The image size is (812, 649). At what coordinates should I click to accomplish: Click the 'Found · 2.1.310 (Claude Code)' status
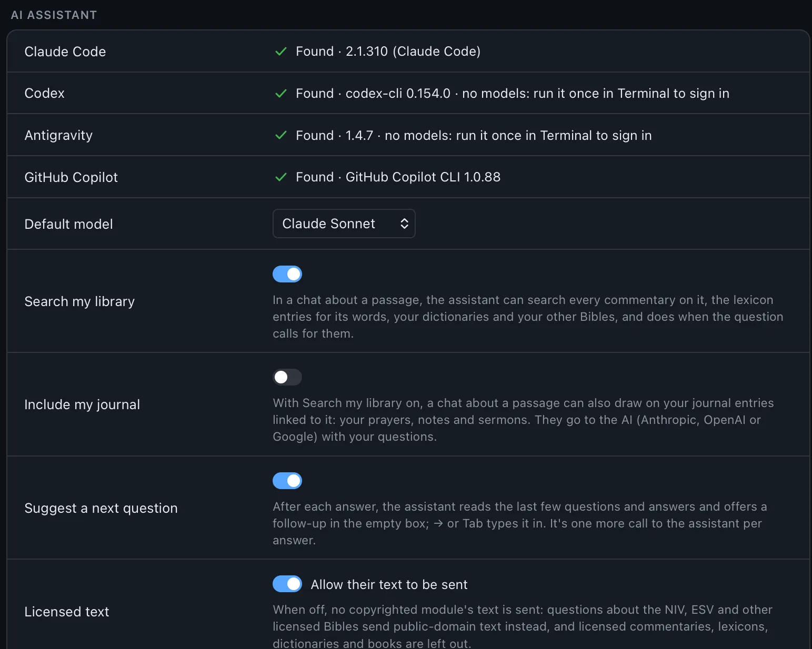point(388,51)
